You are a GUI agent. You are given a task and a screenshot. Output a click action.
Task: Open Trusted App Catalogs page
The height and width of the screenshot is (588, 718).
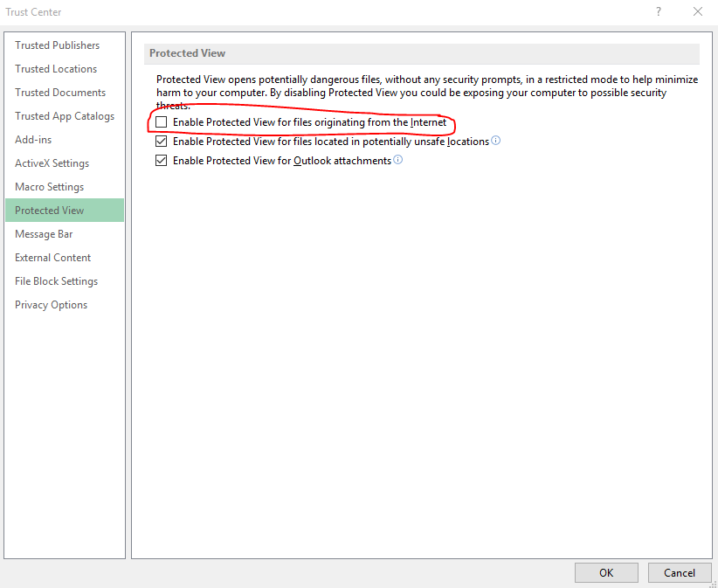coord(65,116)
